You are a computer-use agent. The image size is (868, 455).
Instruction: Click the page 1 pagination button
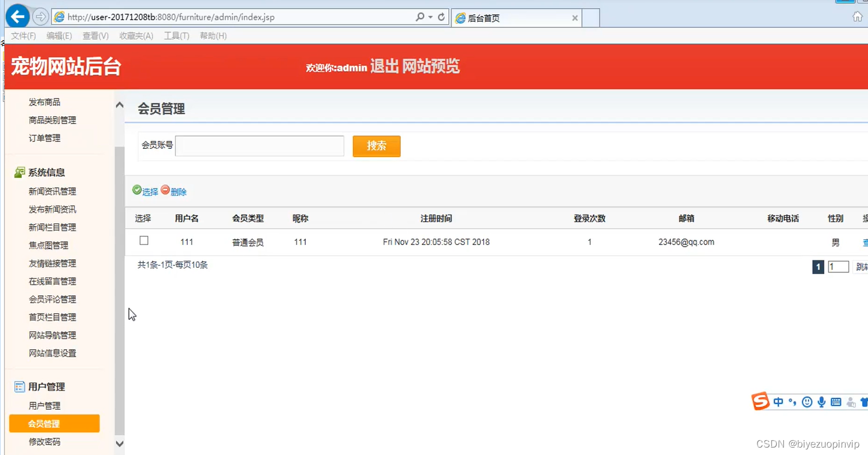[x=818, y=267]
